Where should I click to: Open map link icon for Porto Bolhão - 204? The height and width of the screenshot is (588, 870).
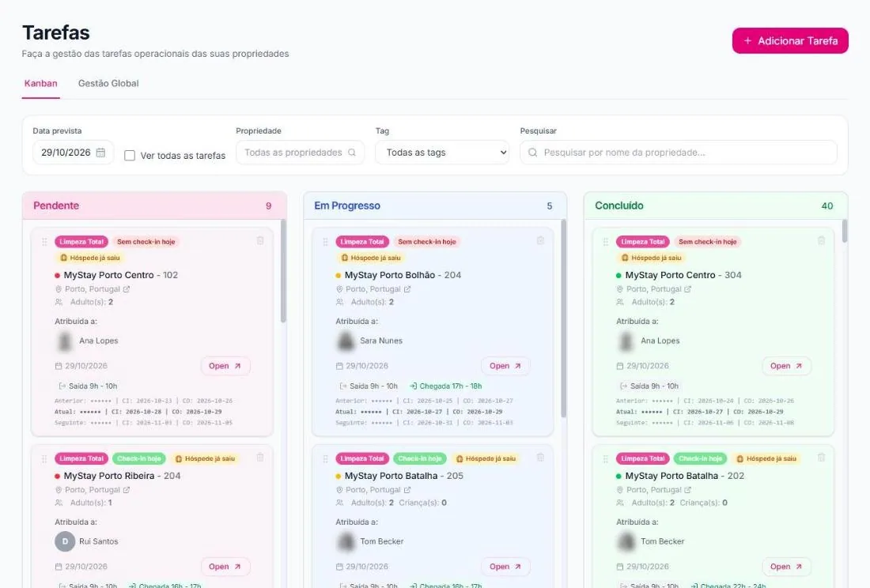coord(407,289)
